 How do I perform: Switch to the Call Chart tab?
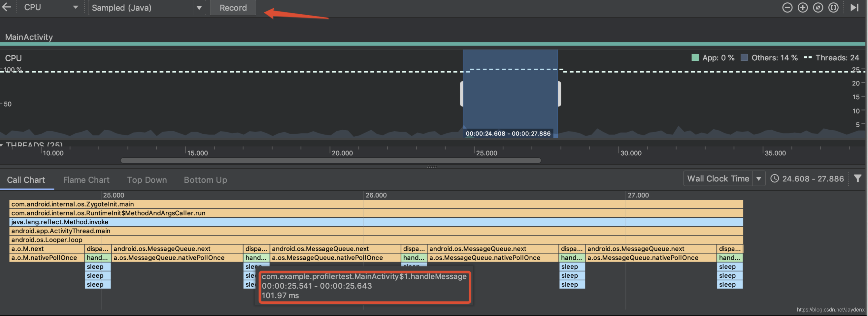pos(26,180)
